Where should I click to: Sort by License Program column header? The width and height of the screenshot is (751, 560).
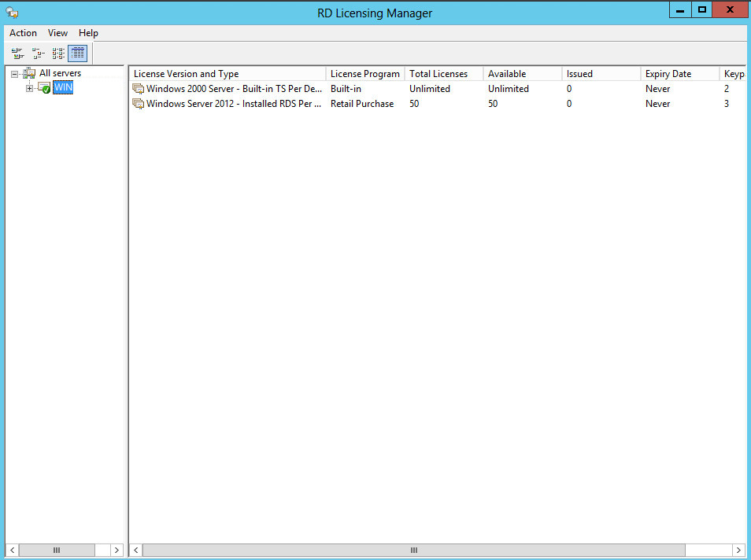[x=365, y=74]
